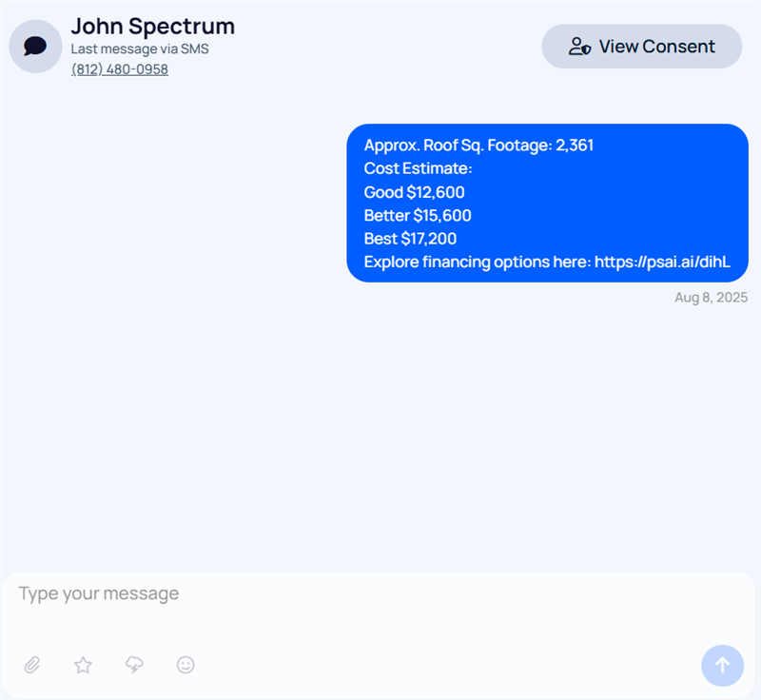The height and width of the screenshot is (700, 761).
Task: Select the Better $15,600 estimate line
Action: [418, 215]
